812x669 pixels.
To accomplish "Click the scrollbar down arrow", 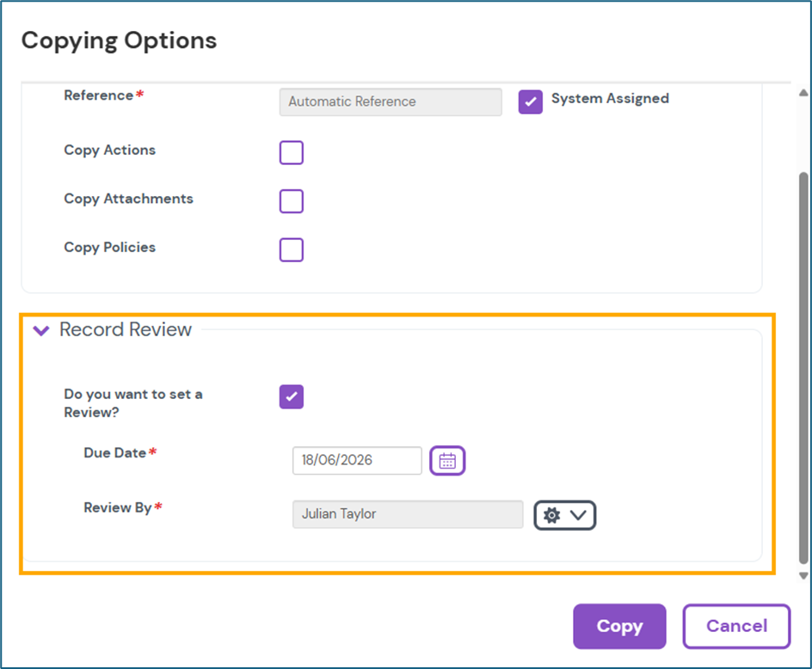I will tap(803, 575).
